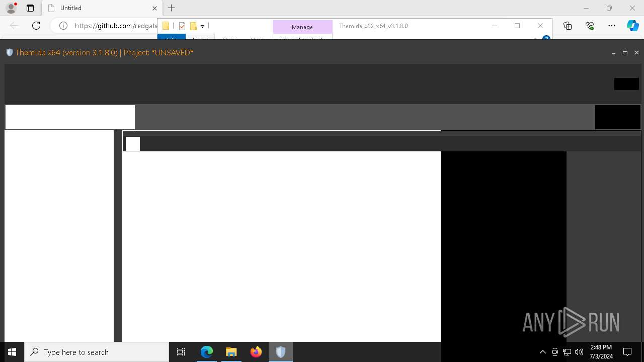Click the Properties checkmark icon in File Explorer

pyautogui.click(x=182, y=26)
